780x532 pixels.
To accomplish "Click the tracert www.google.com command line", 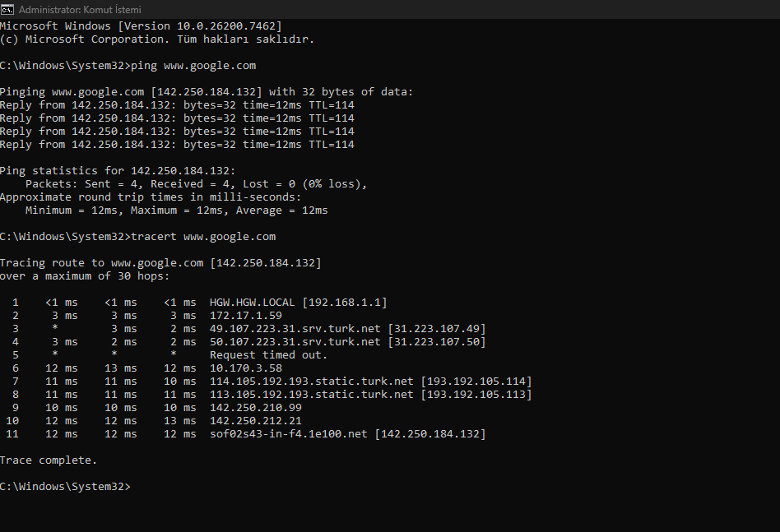I will pyautogui.click(x=137, y=237).
